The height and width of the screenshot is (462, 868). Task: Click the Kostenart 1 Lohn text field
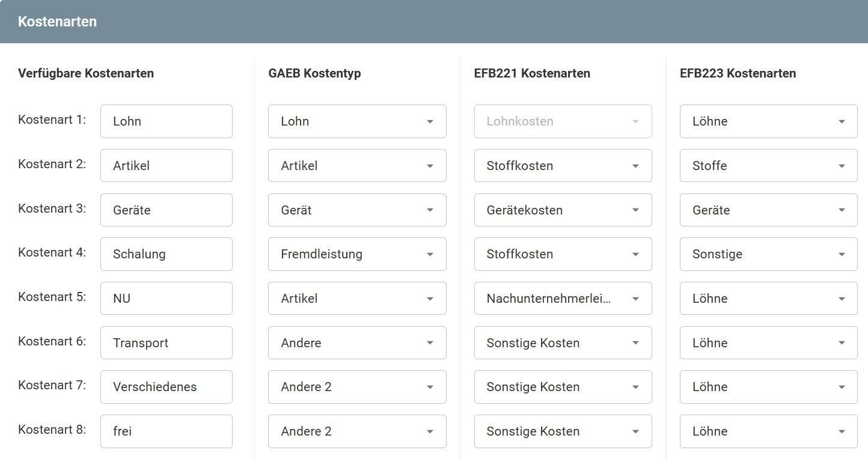[166, 121]
